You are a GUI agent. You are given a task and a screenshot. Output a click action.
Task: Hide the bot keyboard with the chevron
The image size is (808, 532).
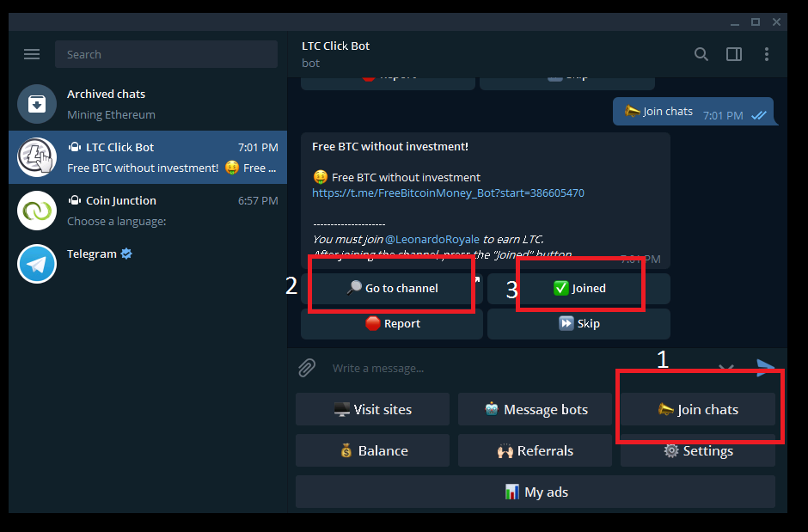[726, 368]
